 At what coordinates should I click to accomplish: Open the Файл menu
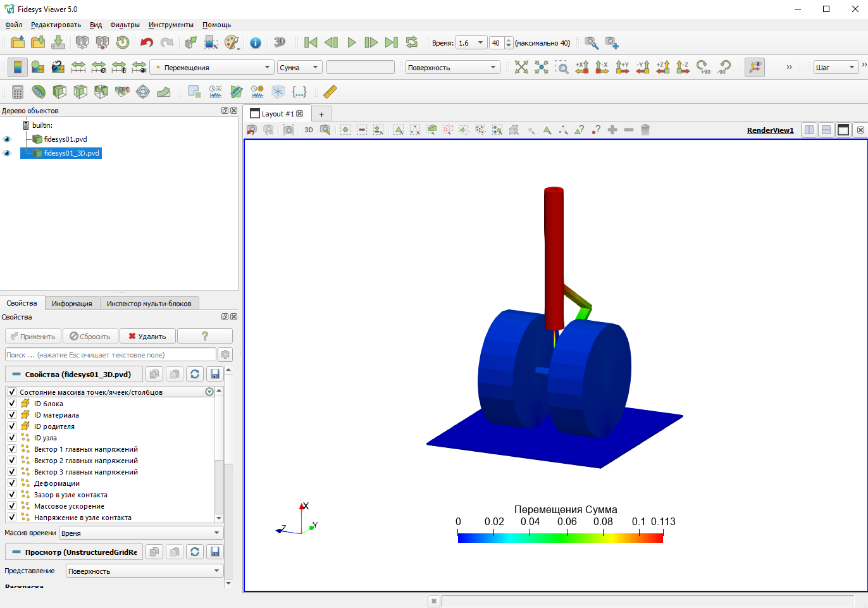point(13,25)
